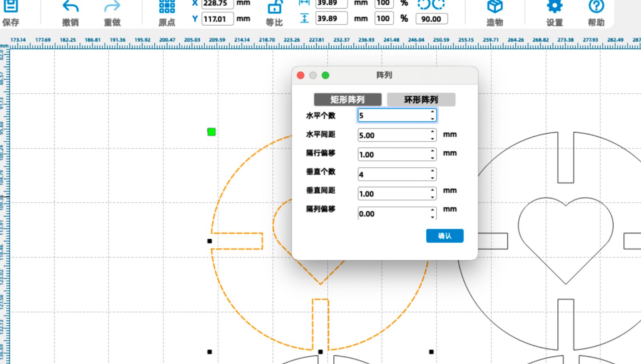641x364 pixels.
Task: Increase 隔行偏移 with the up arrow
Action: point(433,151)
